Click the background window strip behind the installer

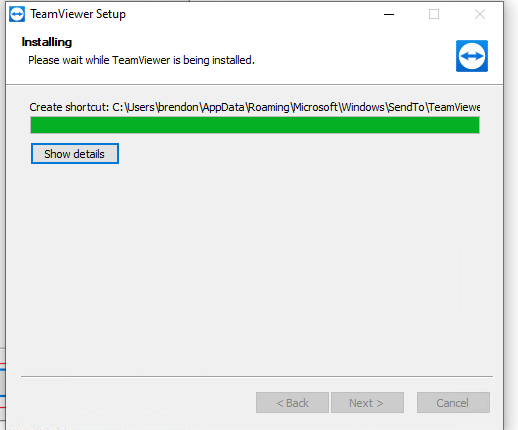pyautogui.click(x=2, y=383)
